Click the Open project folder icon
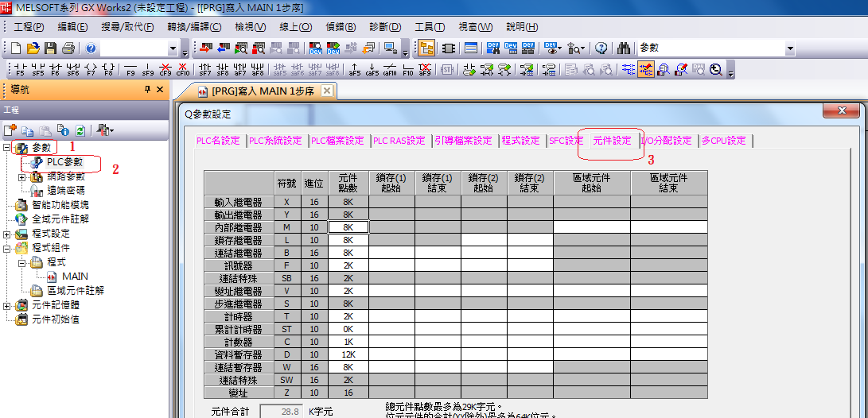Screen dimensions: 868x418 point(33,48)
